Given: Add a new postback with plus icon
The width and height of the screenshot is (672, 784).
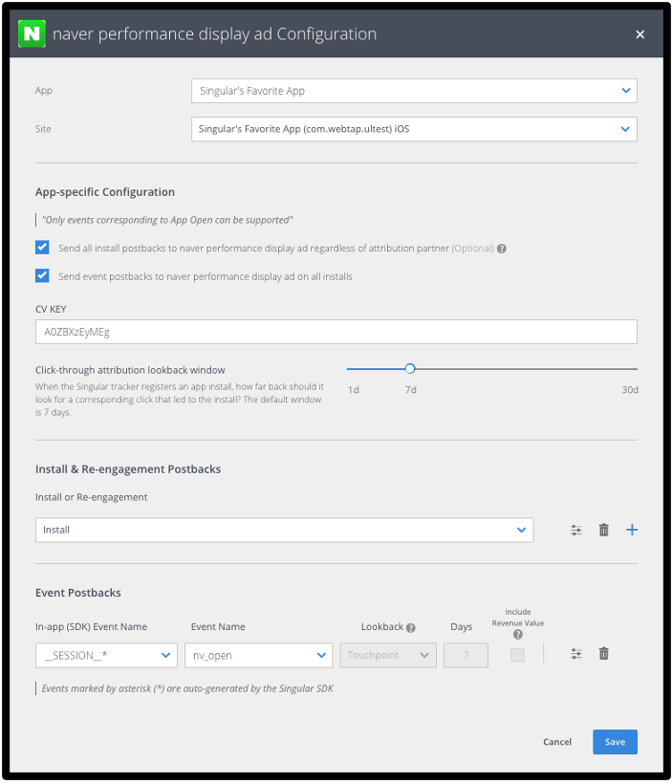Looking at the screenshot, I should 632,530.
